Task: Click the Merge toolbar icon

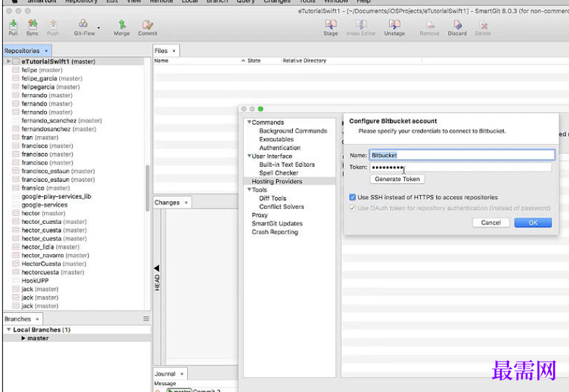Action: tap(121, 28)
